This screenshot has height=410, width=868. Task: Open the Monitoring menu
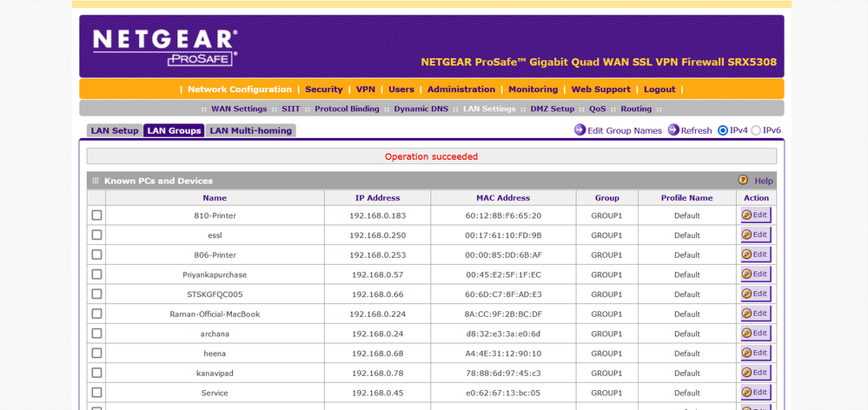point(533,89)
